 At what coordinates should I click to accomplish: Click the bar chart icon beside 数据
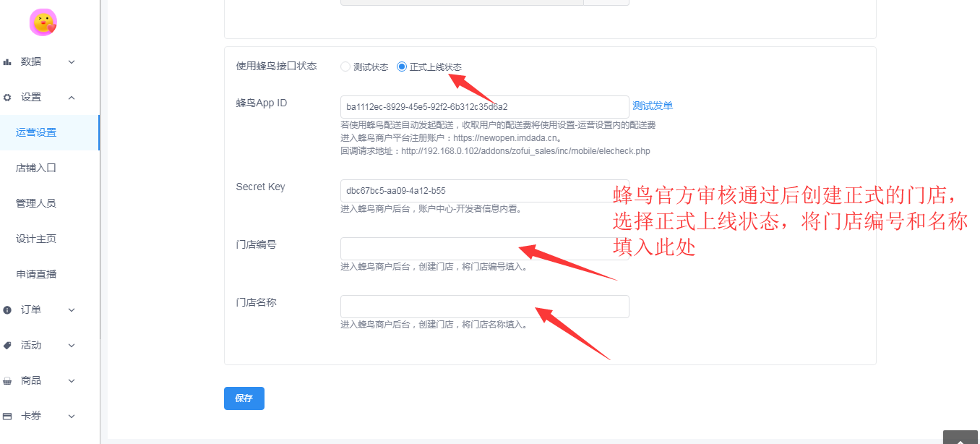tap(7, 62)
